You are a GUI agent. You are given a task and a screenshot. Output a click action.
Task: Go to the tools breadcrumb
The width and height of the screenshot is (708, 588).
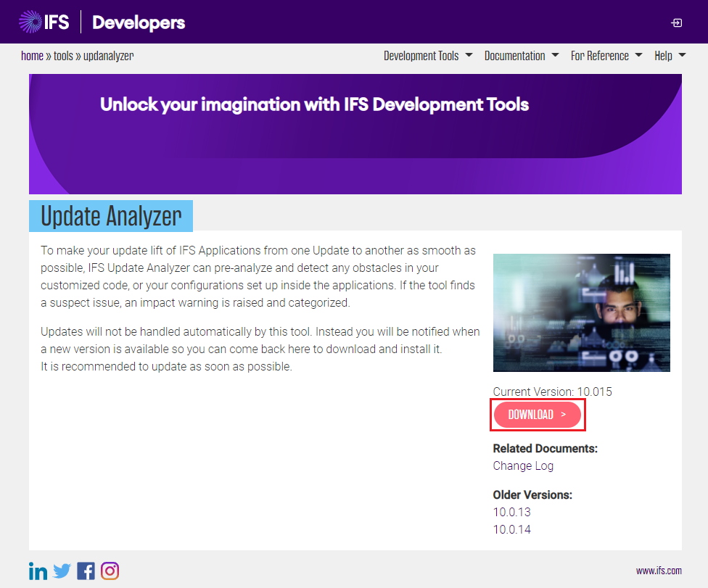tap(63, 56)
